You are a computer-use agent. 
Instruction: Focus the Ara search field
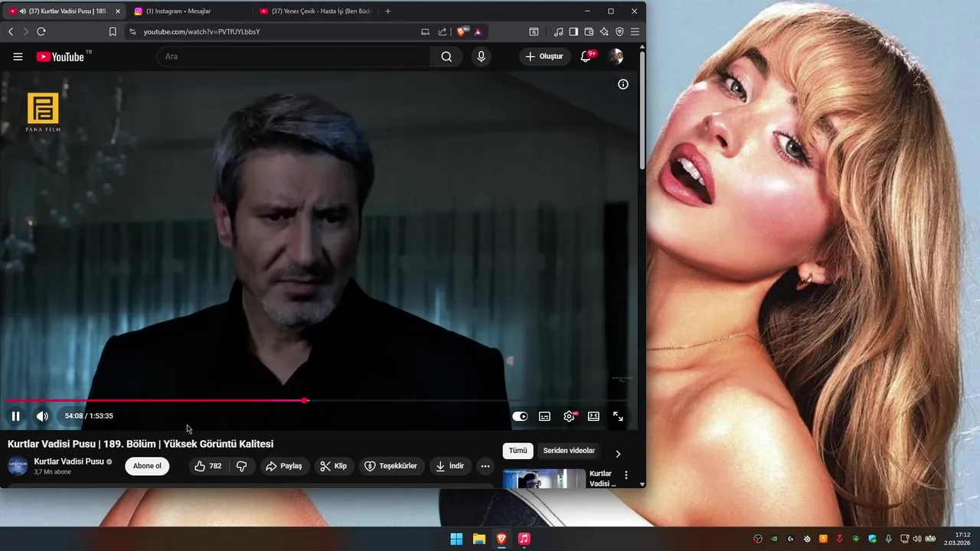coord(294,57)
